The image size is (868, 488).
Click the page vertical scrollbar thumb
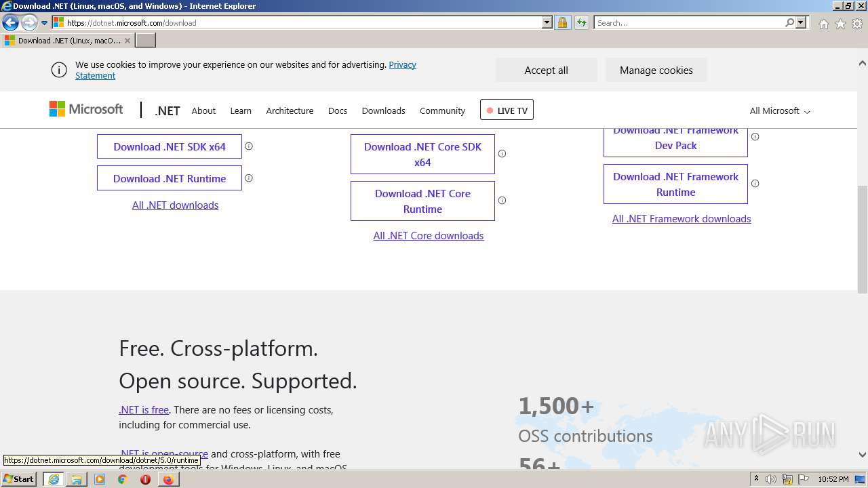pyautogui.click(x=863, y=239)
